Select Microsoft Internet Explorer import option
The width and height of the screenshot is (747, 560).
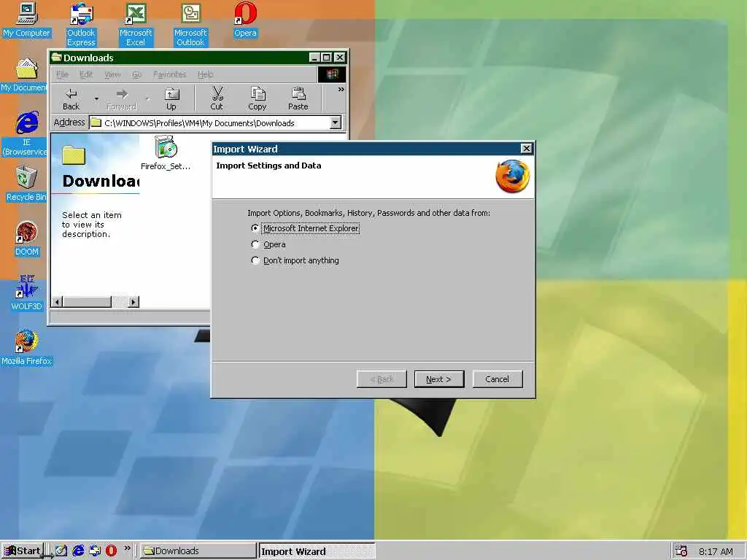point(306,228)
